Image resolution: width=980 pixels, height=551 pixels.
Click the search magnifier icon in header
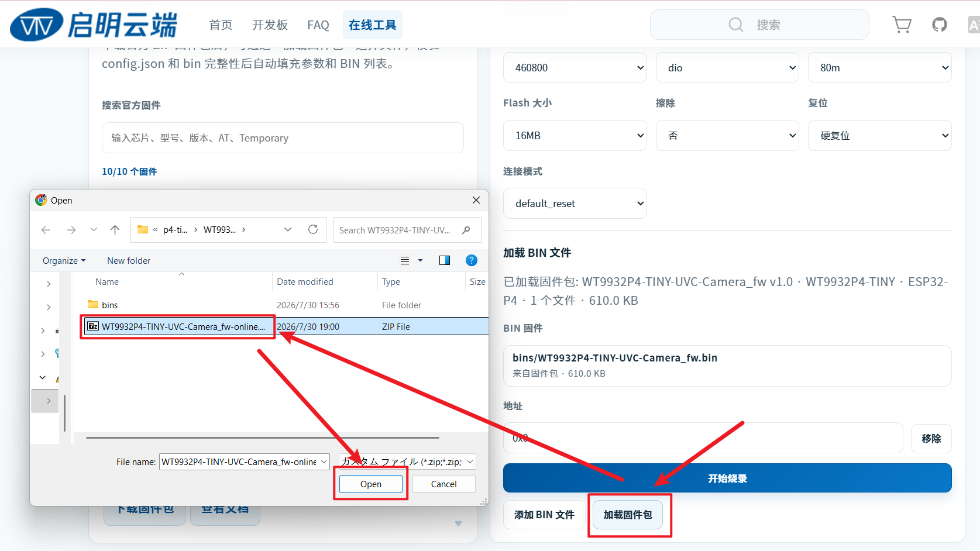tap(735, 25)
